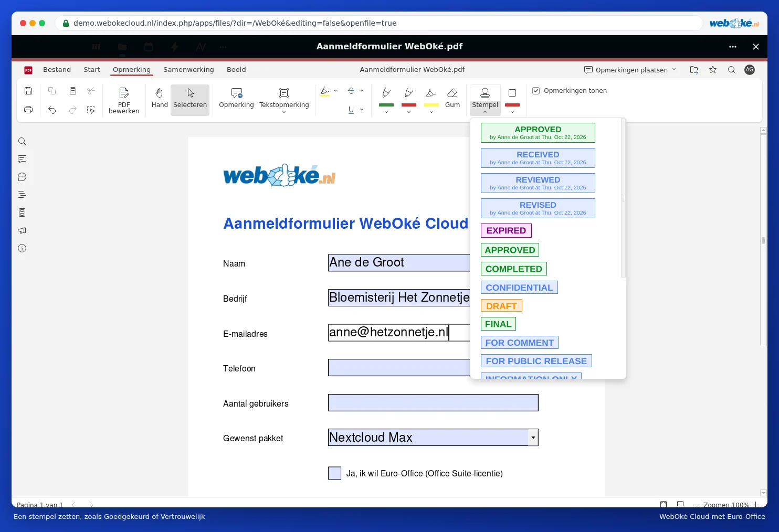779x532 pixels.
Task: Open the chat bubble panel in sidebar
Action: click(22, 177)
